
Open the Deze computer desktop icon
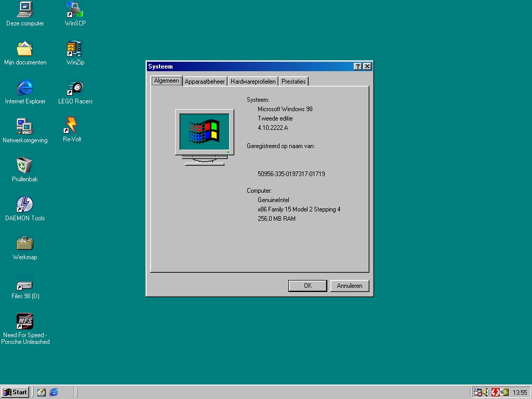click(25, 9)
